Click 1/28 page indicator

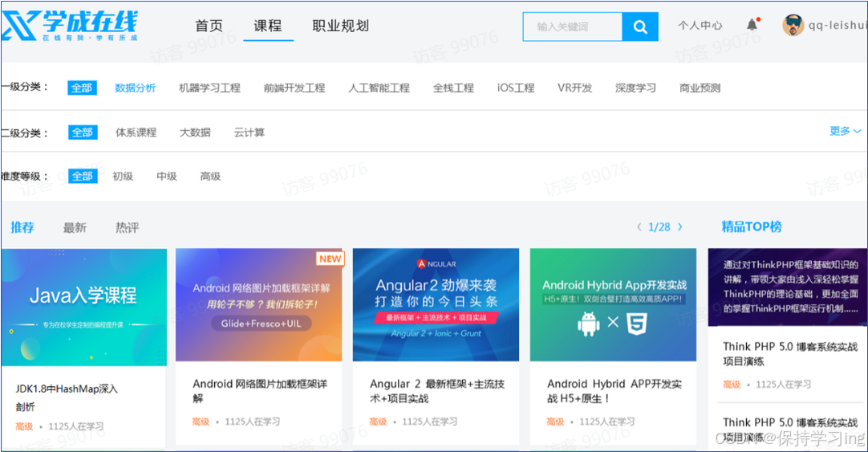pyautogui.click(x=659, y=227)
